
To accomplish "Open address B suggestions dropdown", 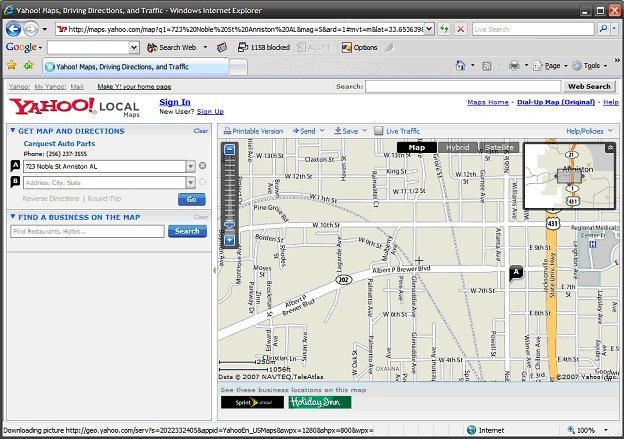I will tap(191, 182).
